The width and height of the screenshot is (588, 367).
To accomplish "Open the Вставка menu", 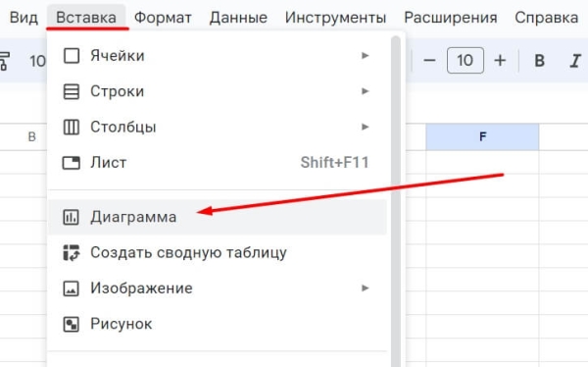I will [x=86, y=18].
